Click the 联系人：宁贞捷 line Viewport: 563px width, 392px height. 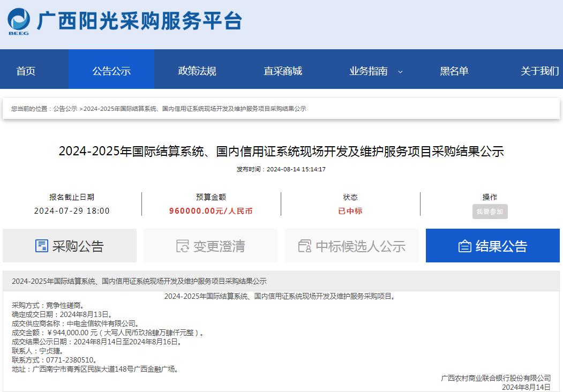pos(38,351)
